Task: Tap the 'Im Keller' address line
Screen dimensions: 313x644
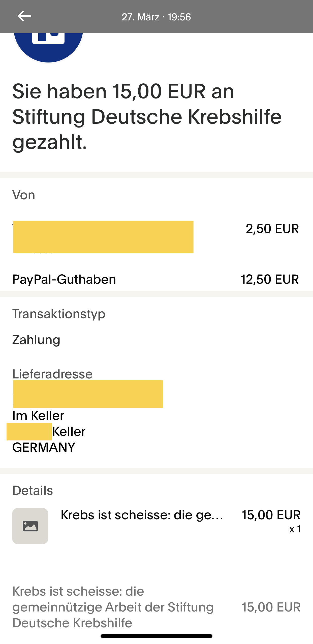Action: (38, 415)
